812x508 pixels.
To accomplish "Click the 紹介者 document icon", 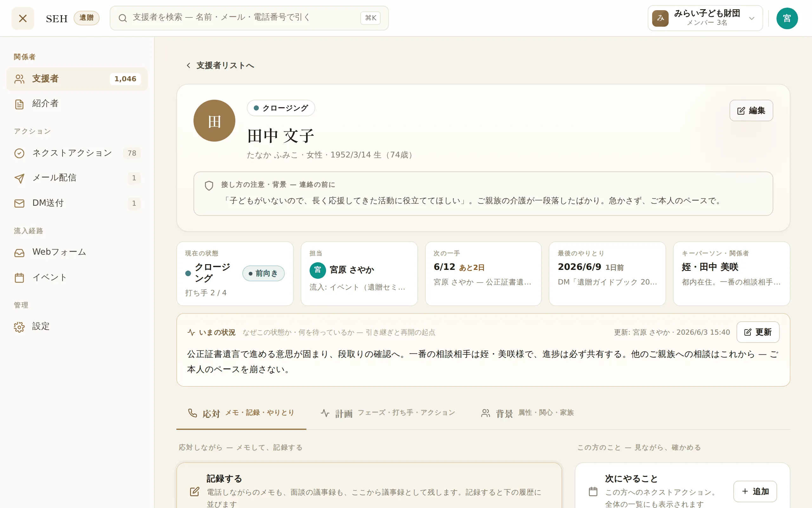I will pyautogui.click(x=19, y=104).
